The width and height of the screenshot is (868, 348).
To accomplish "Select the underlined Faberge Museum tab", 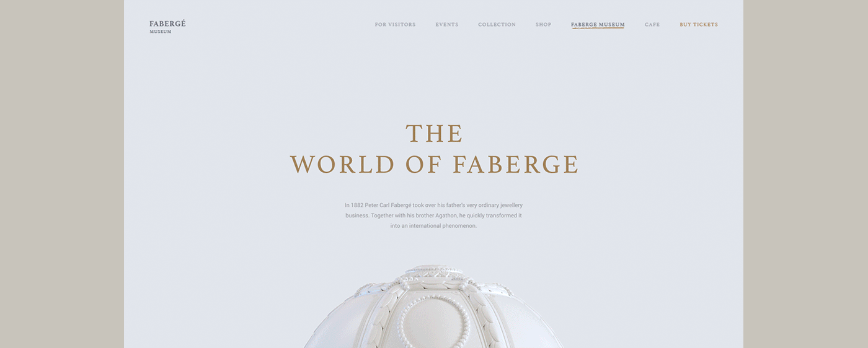I will pos(598,25).
